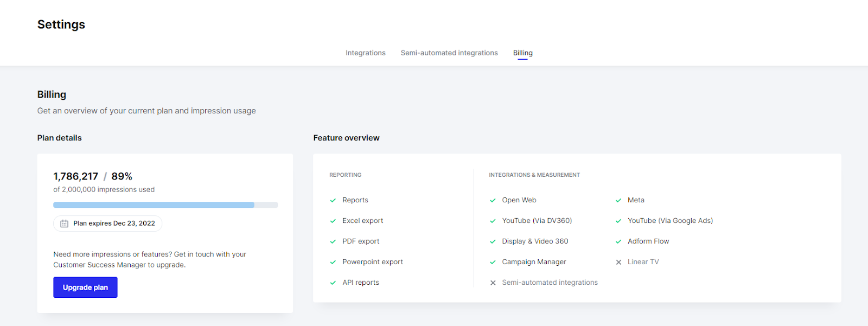This screenshot has height=326, width=868.
Task: Click the Open Web feature text
Action: tap(519, 200)
